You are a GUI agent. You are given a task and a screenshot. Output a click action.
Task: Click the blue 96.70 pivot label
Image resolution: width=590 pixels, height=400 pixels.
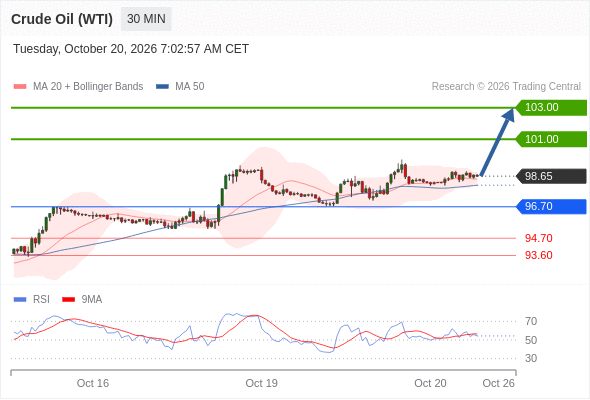click(551, 207)
